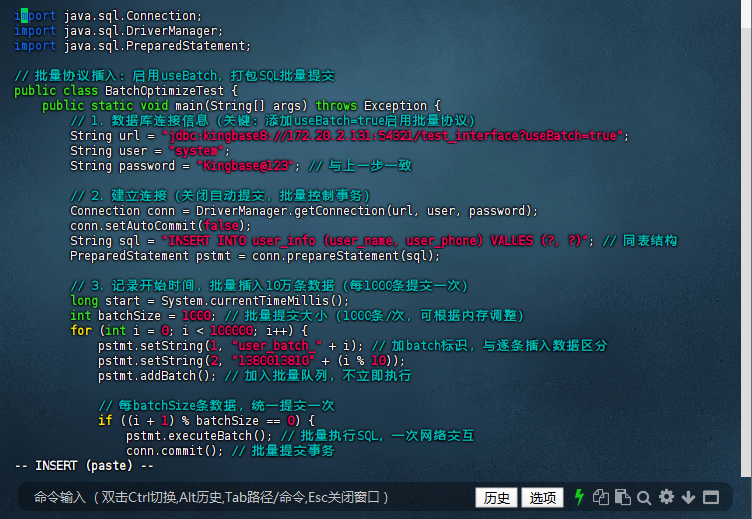Click the copy icon in command bar
Image resolution: width=752 pixels, height=519 pixels.
click(600, 497)
